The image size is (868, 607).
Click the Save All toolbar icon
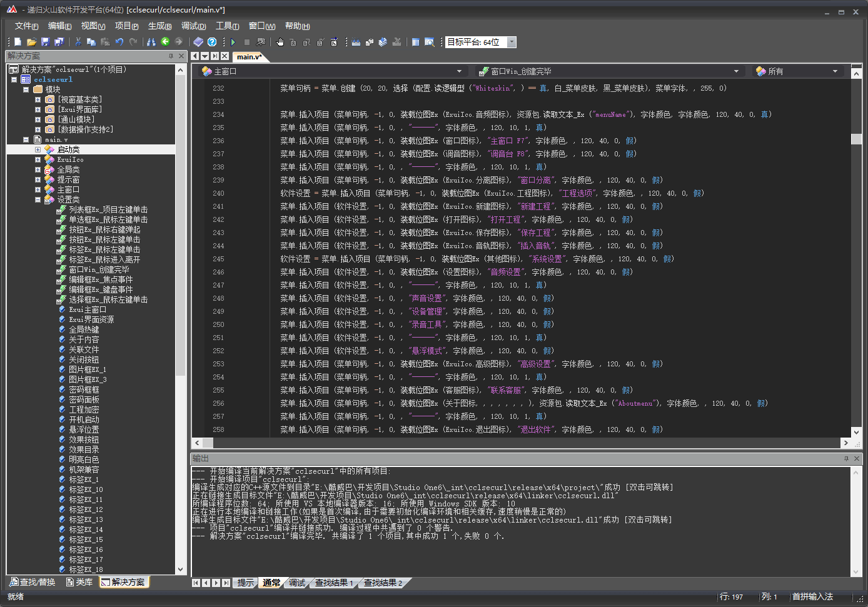pos(59,42)
